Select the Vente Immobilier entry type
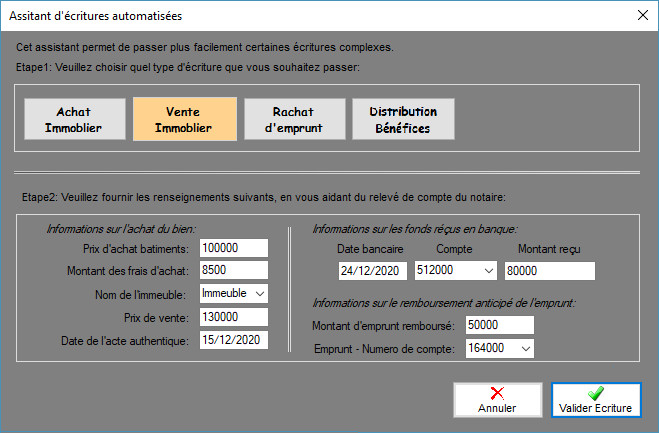 [x=184, y=119]
